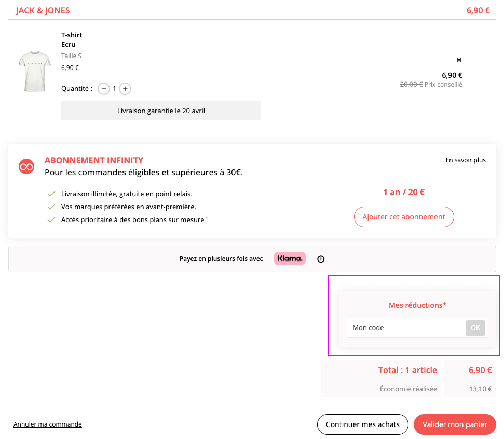Click the Klarna logo badge

click(290, 258)
